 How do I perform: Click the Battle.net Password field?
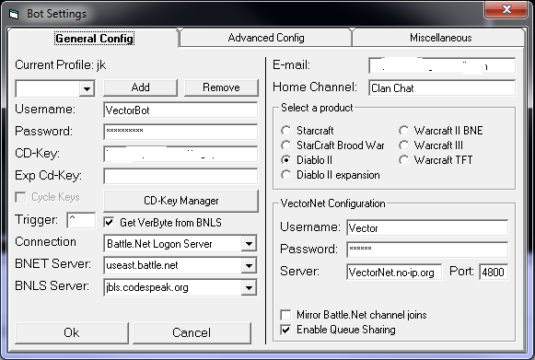180,132
